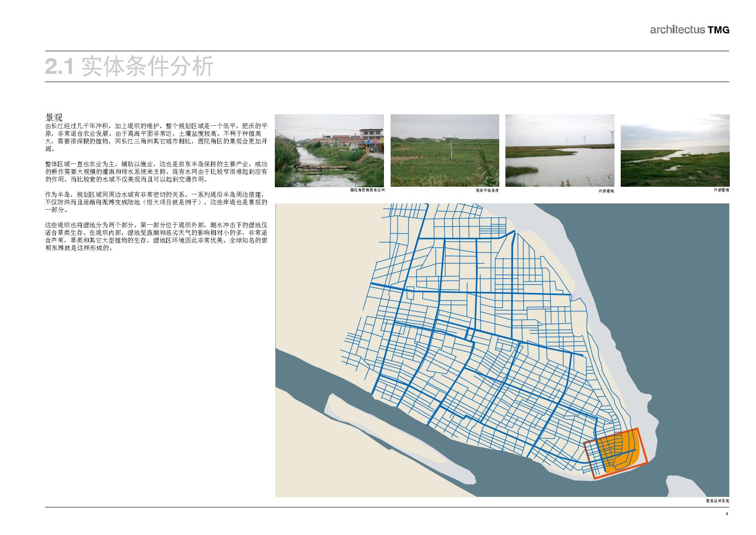Screen dimensions: 756x535
Task: Click the caption '内部湿地'
Action: (x=606, y=191)
